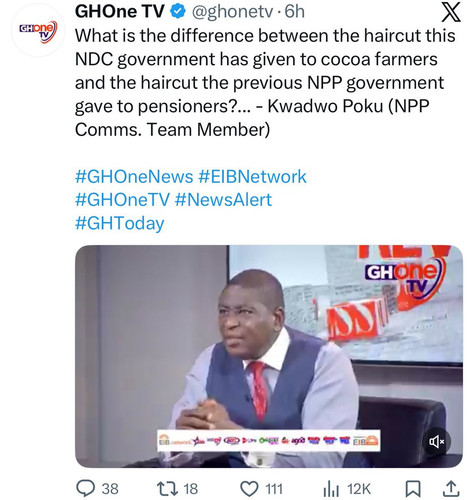Open the GHOne TV profile avatar
474x500 pixels.
pos(38,31)
